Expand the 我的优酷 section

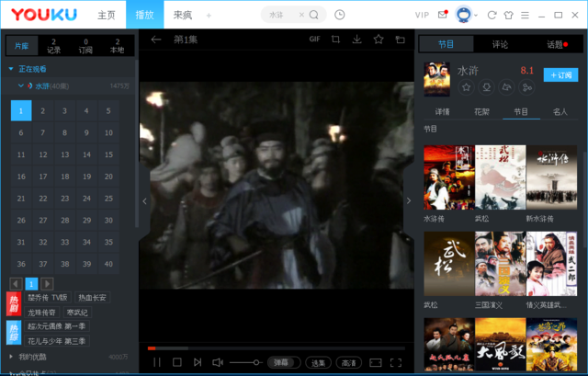pos(11,357)
